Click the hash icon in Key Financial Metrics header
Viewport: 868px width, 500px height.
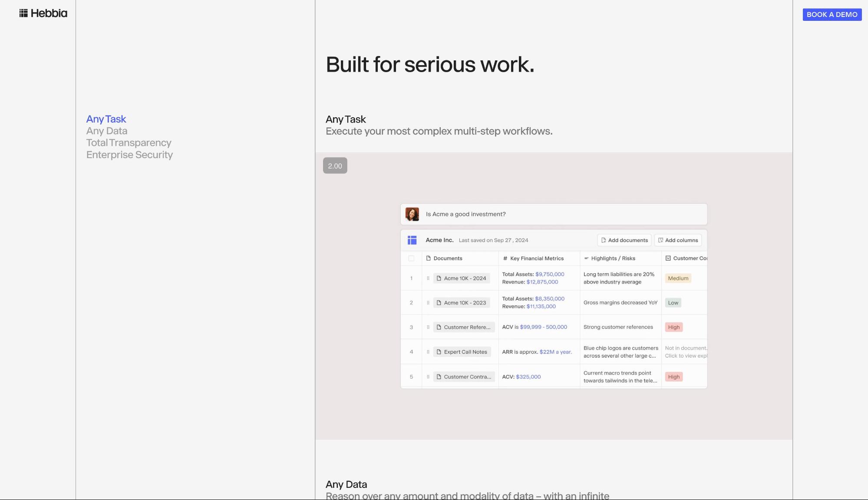(505, 258)
